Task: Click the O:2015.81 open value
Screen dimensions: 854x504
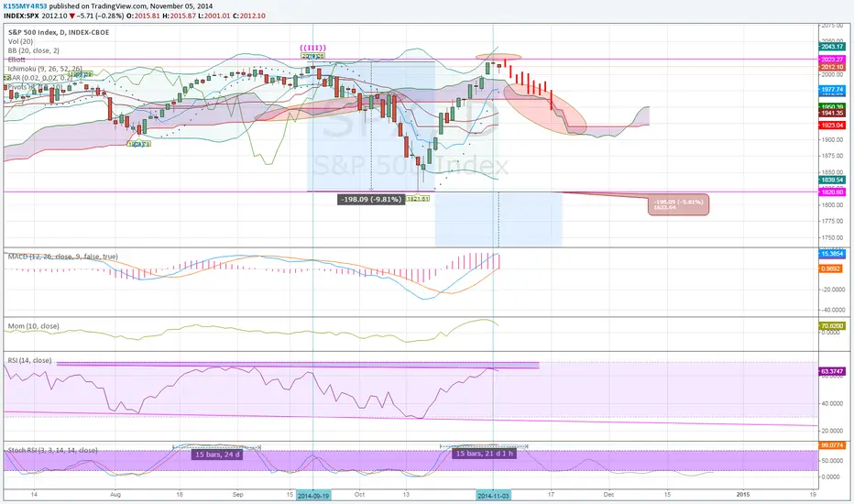Action: 143,16
